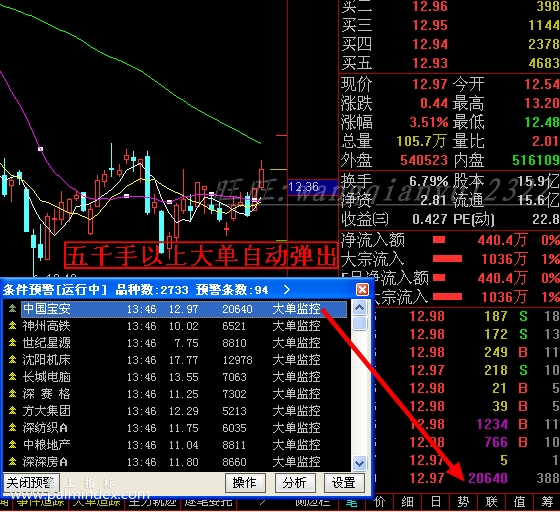Select the 世纪星源 stock name
The height and width of the screenshot is (512, 560).
tap(46, 343)
